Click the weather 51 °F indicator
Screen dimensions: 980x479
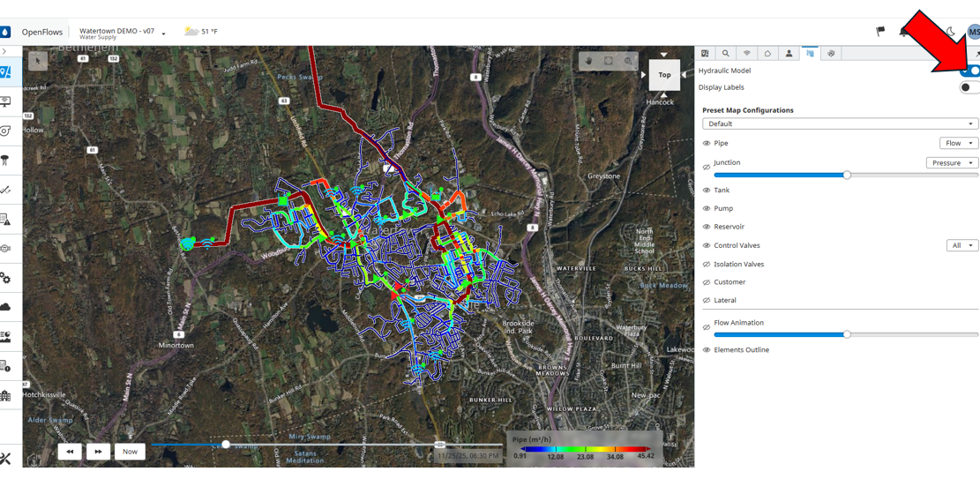200,31
